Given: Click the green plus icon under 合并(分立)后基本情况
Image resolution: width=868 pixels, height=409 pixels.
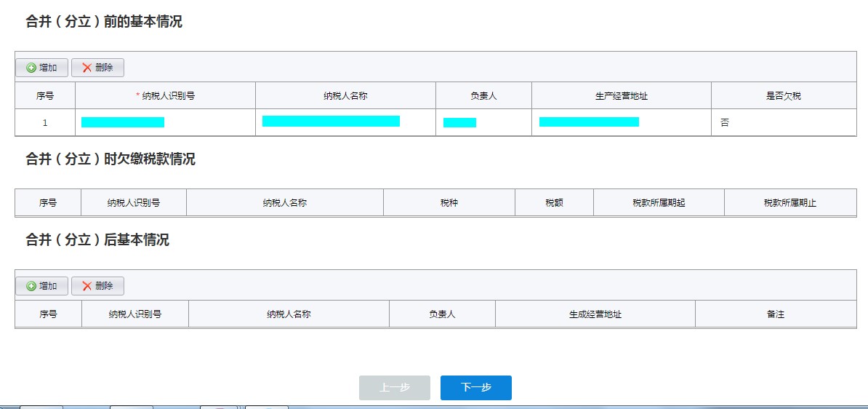Looking at the screenshot, I should (x=31, y=286).
